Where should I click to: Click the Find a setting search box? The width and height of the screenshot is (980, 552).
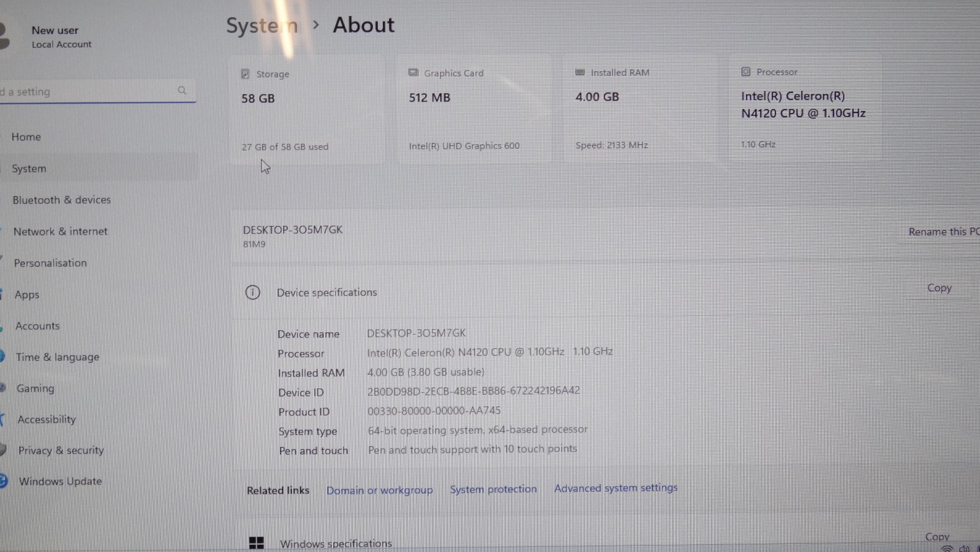[97, 91]
